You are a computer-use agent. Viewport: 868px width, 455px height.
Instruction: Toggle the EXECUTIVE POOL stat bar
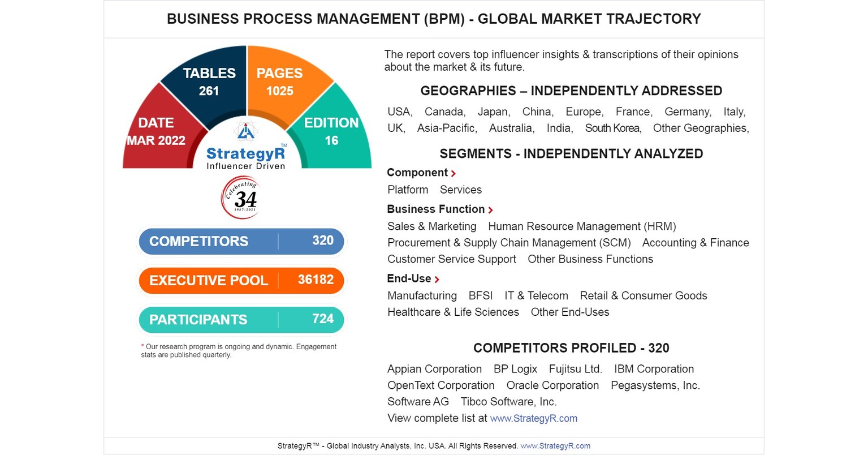tap(241, 280)
